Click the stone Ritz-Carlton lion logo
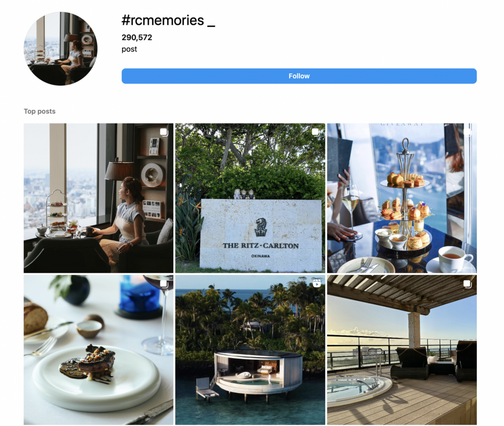This screenshot has height=426, width=504. coord(260,227)
